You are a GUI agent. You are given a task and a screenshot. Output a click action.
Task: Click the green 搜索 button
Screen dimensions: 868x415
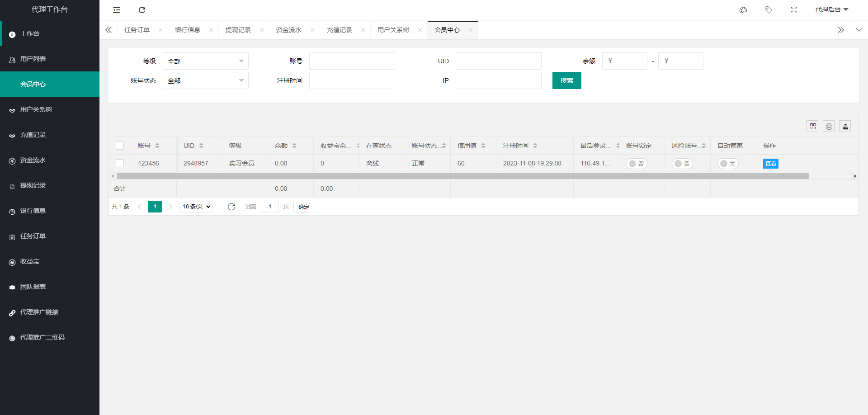(x=566, y=80)
